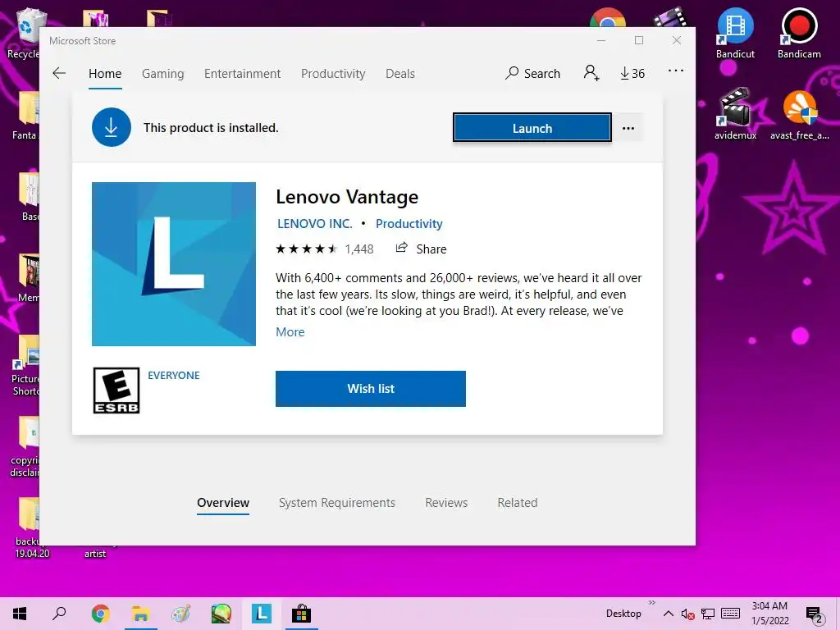
Task: Open the network tray icon
Action: click(x=708, y=614)
